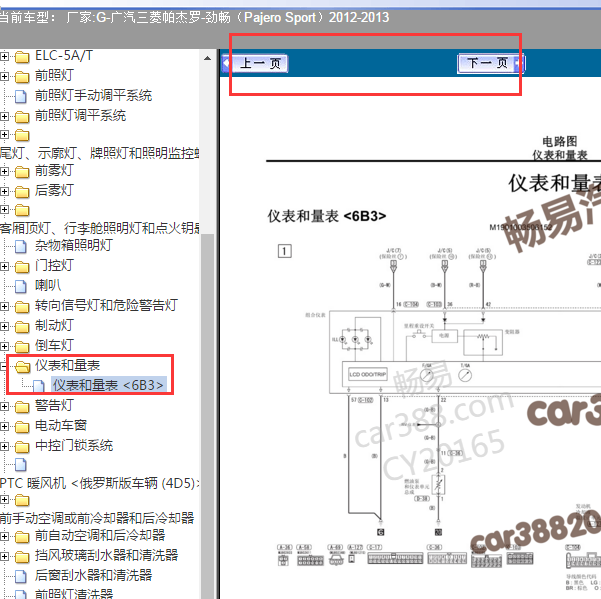Expand the 后雾灯 folder node
Screen dimensions: 601x599
point(4,192)
